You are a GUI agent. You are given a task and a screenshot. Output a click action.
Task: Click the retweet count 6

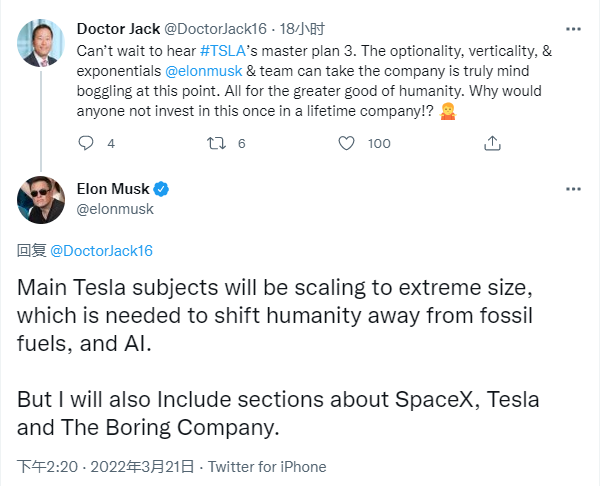(241, 143)
